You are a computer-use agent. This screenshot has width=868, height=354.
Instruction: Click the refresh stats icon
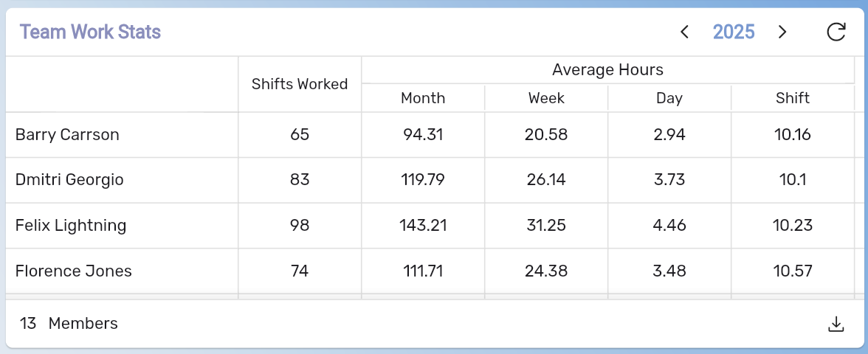[836, 32]
